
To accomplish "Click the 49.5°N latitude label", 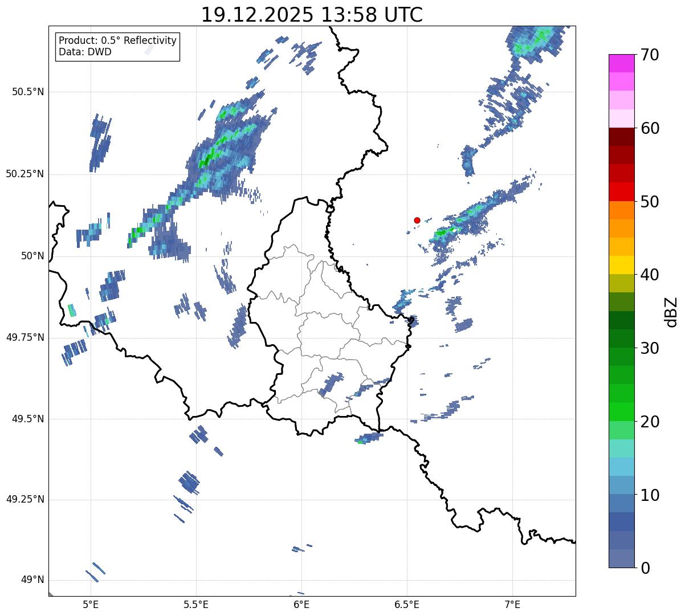I will tap(28, 419).
